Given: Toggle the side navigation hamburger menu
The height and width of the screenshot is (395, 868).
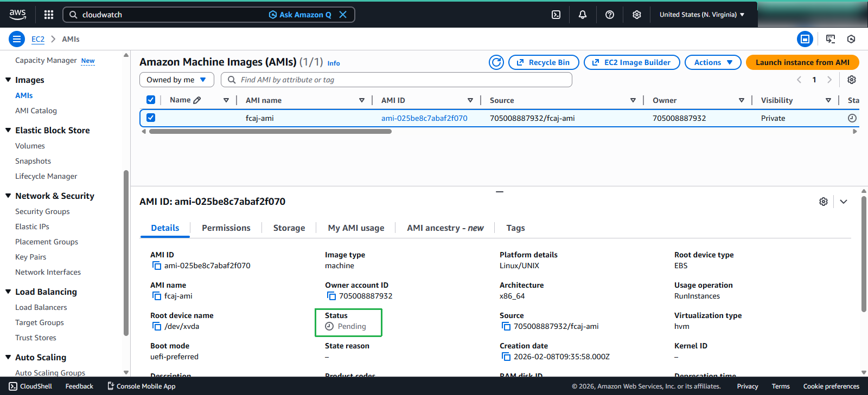Looking at the screenshot, I should pos(17,39).
